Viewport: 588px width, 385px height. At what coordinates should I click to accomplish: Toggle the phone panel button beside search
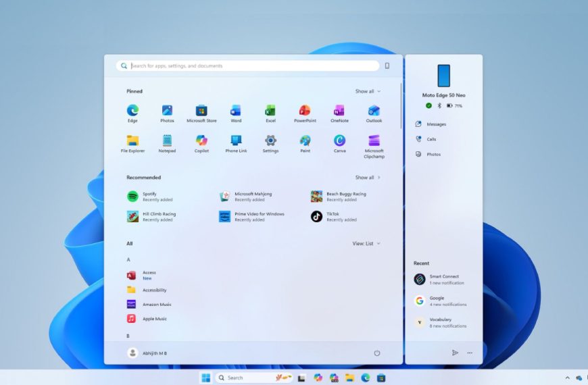[387, 66]
